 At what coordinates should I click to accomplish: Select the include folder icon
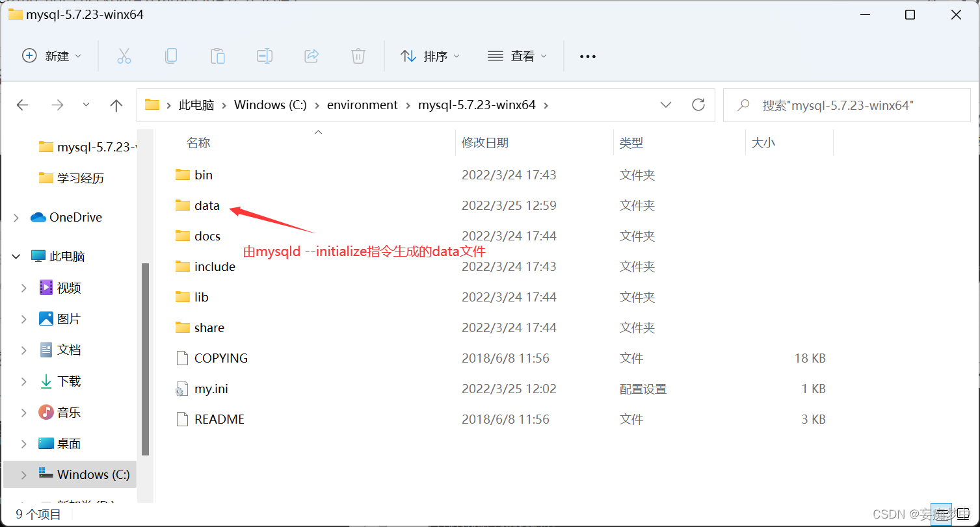coord(183,266)
